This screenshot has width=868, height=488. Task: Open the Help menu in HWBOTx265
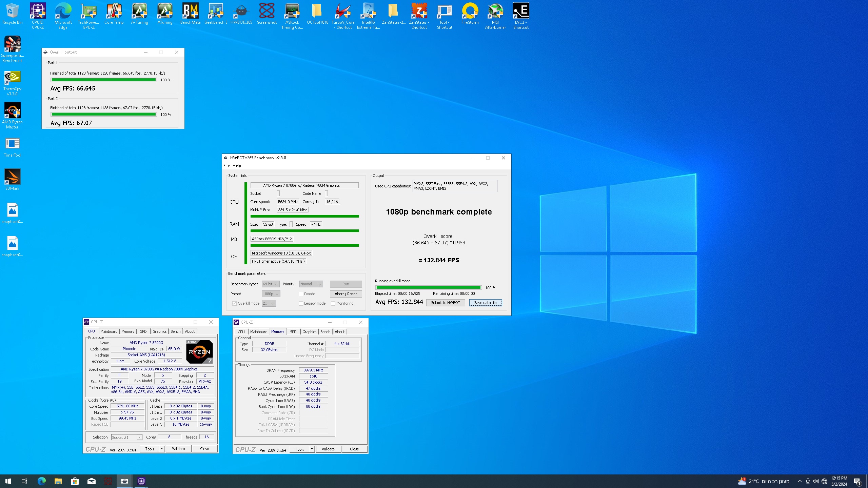tap(237, 166)
